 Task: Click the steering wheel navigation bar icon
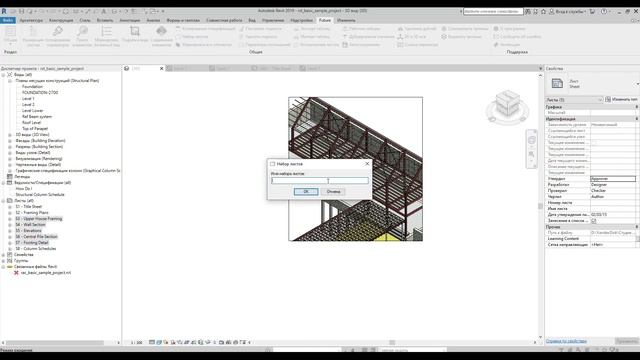click(531, 140)
